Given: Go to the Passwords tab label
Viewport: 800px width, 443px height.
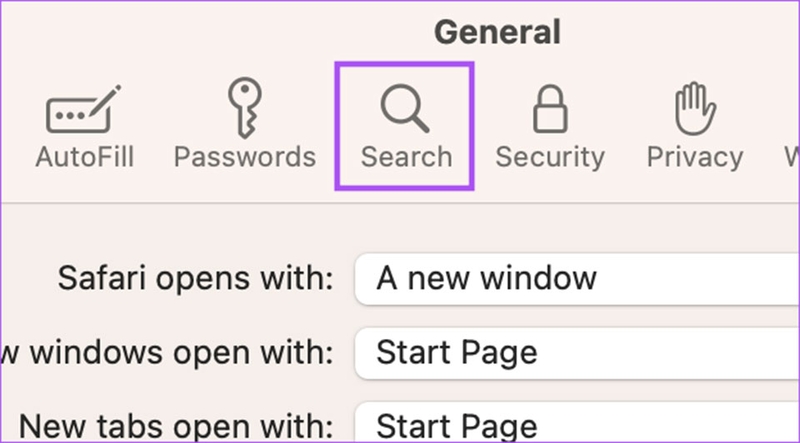Looking at the screenshot, I should tap(245, 157).
